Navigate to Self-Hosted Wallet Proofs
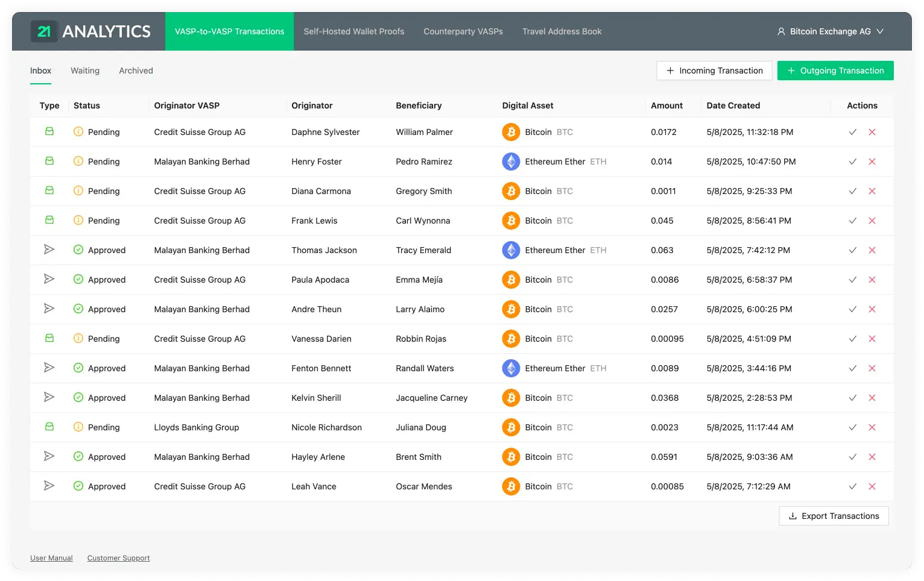Viewport: 924px width, 581px height. pyautogui.click(x=353, y=31)
